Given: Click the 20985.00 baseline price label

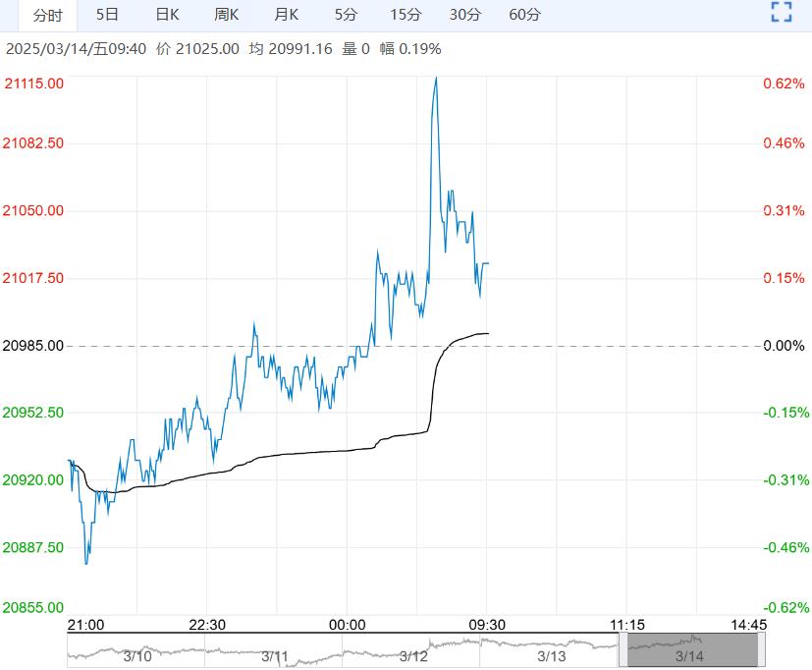Looking at the screenshot, I should (33, 346).
